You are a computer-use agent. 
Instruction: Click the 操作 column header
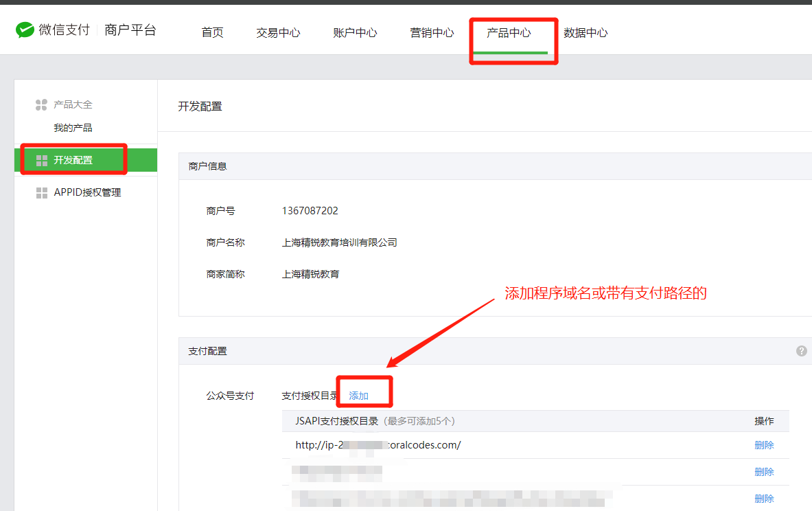(764, 421)
